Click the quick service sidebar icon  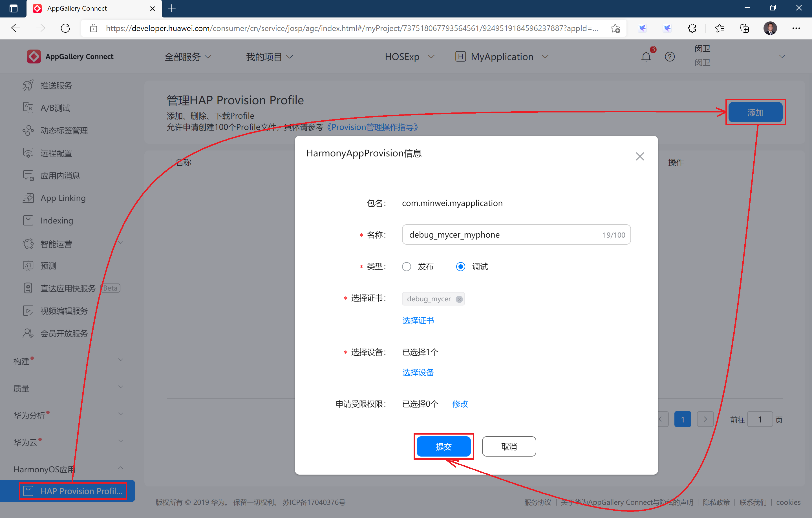coord(28,288)
